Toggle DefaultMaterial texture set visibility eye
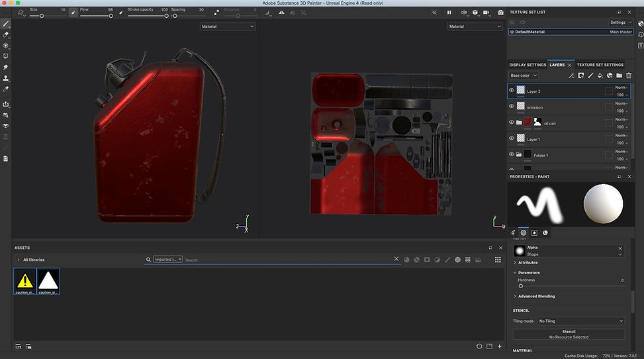 click(512, 32)
